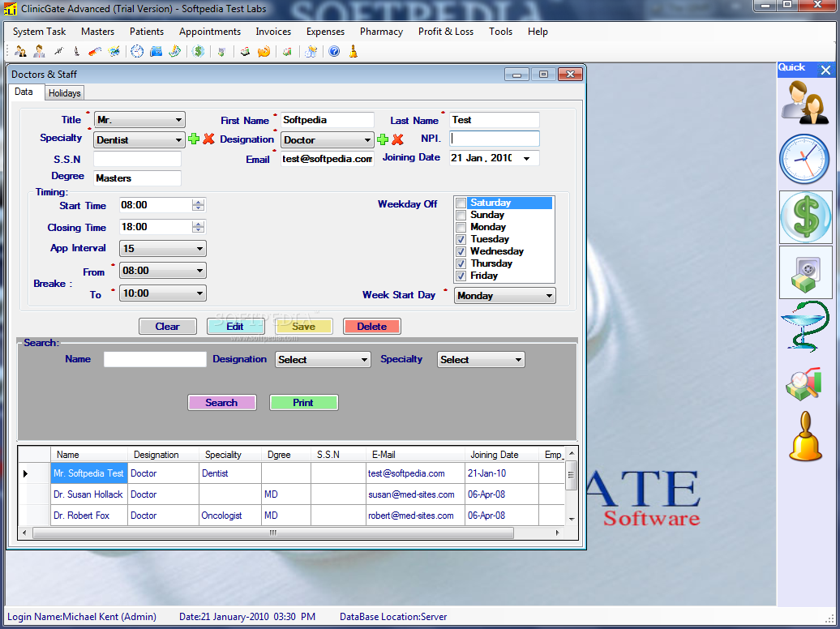
Task: Toggle Monday weekday off checkbox
Action: pos(461,227)
